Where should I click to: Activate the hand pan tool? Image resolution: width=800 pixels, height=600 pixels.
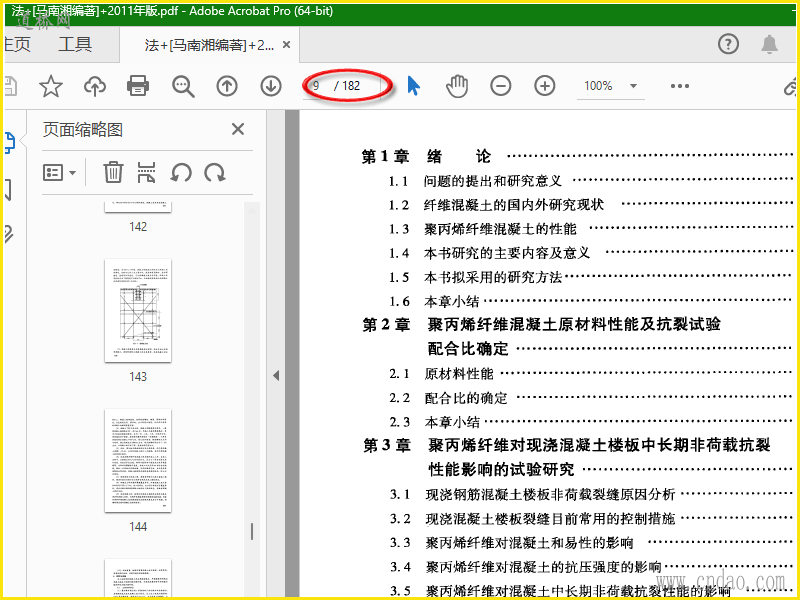[x=457, y=86]
